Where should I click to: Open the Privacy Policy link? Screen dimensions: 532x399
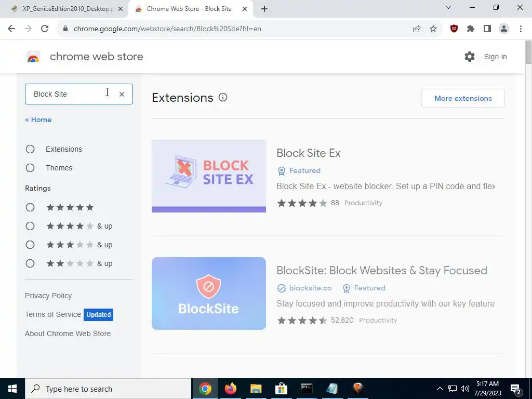[x=48, y=296]
